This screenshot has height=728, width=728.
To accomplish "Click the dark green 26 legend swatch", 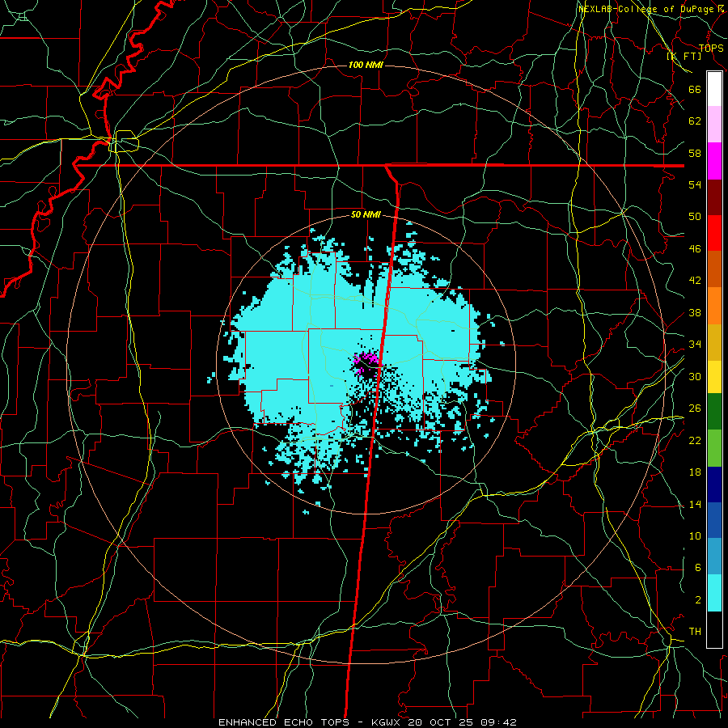I will [714, 412].
